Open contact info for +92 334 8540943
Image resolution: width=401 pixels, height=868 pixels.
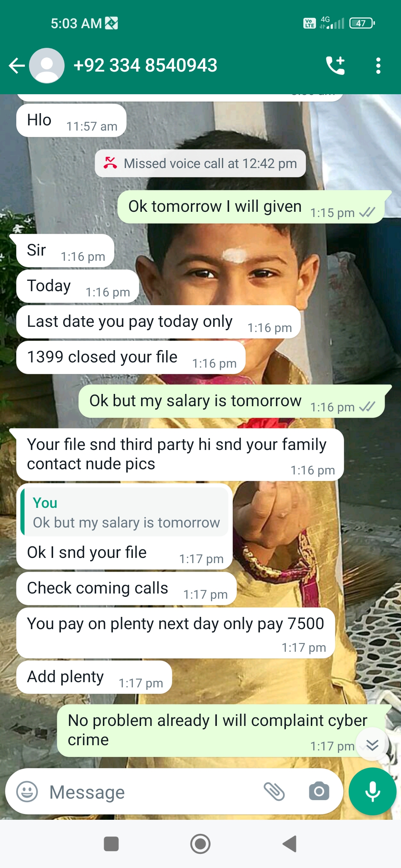[x=145, y=66]
